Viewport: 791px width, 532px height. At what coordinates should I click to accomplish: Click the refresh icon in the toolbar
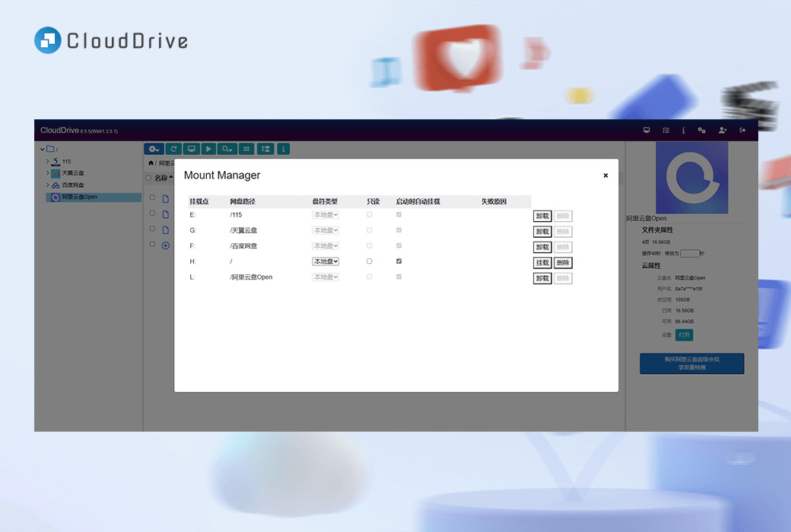click(173, 149)
